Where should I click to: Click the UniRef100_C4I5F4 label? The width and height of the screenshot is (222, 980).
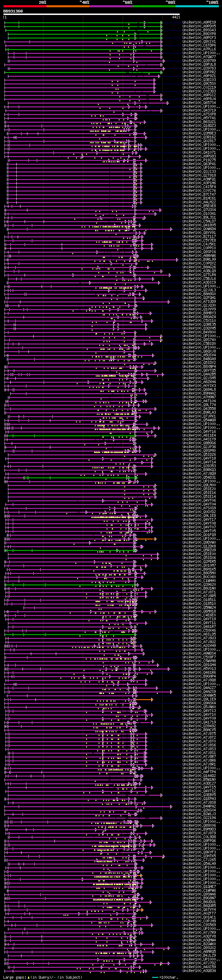199,187
